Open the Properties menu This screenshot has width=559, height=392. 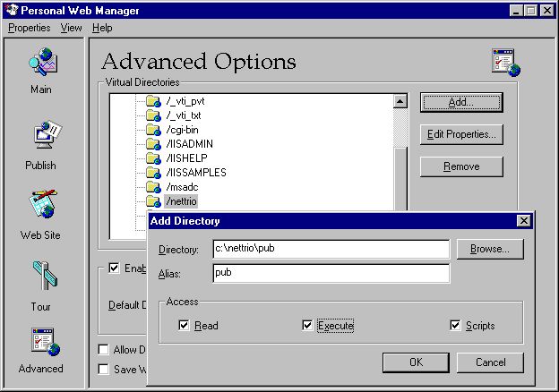[30, 28]
